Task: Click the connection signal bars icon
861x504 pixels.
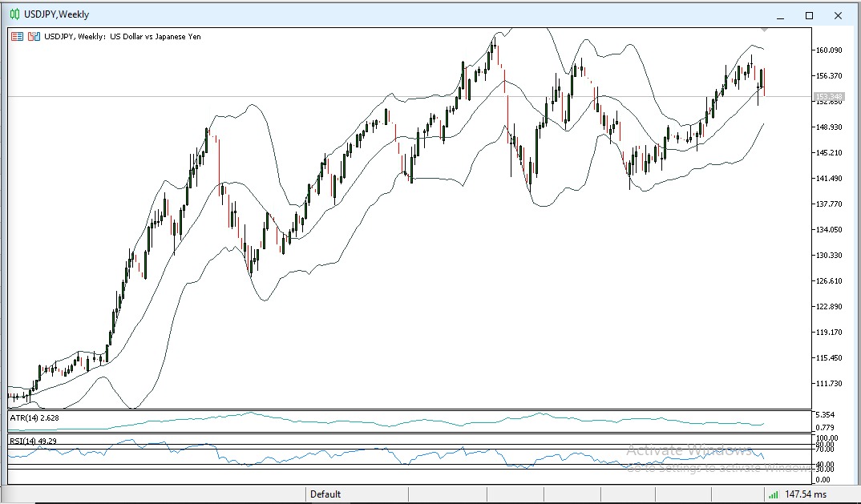Action: tap(773, 494)
